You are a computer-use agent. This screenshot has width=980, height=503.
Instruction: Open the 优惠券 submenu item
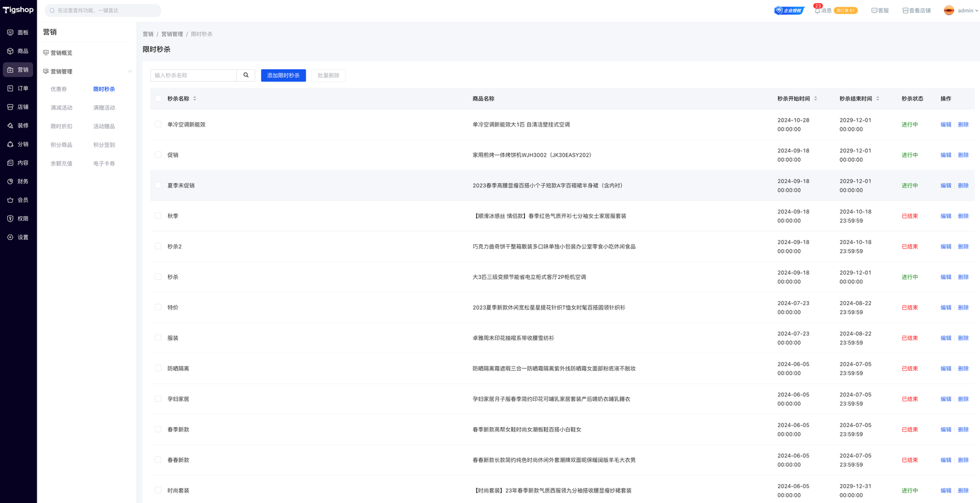tap(59, 89)
